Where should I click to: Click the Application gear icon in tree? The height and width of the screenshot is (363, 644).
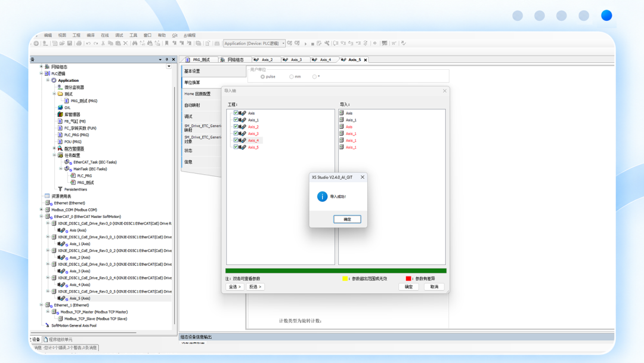[x=54, y=80]
